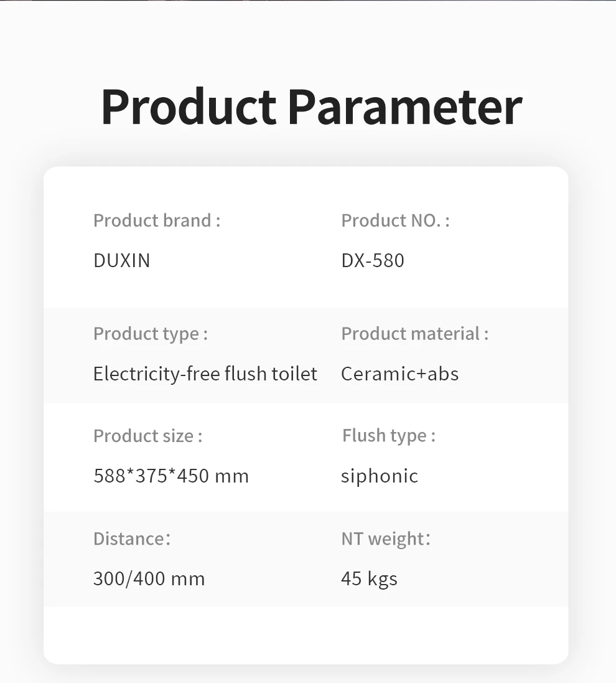Click the siphonic flush value
The height and width of the screenshot is (683, 616).
coord(380,476)
